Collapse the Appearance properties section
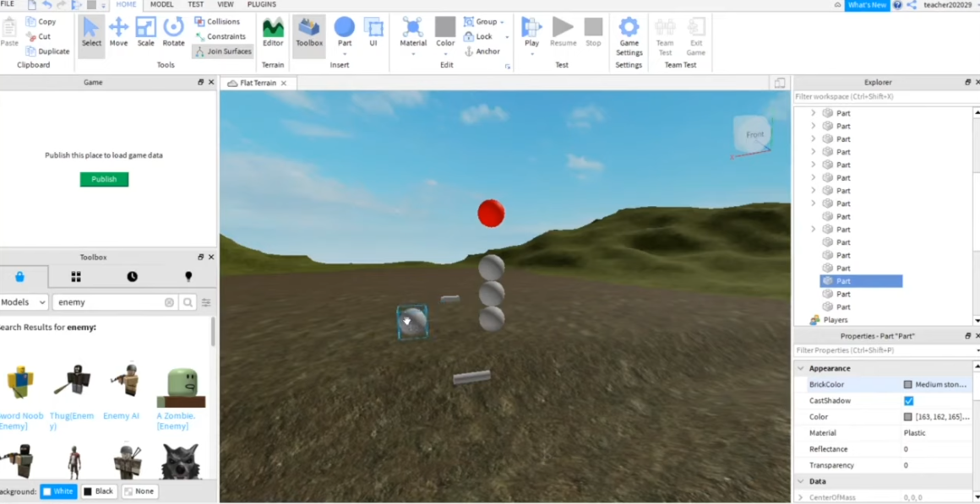Screen dimensions: 980x504 801,368
